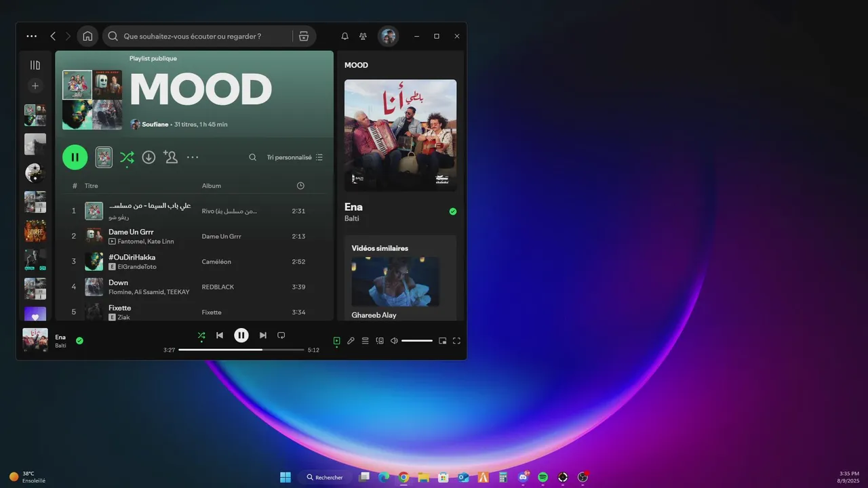Screen dimensions: 868x488
Task: Pause the MOOD playlist with green button
Action: [75, 157]
